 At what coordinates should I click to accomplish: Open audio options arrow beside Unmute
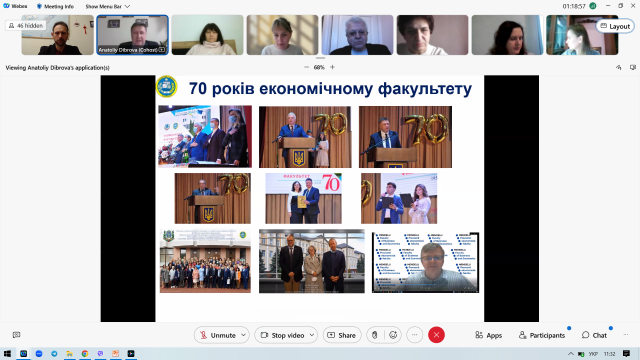[x=244, y=335]
